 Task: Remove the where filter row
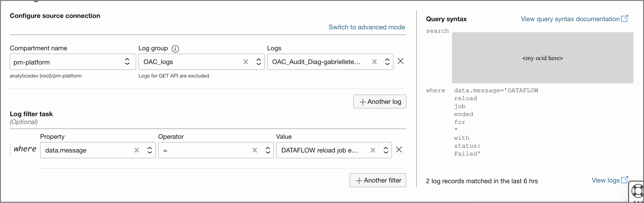(399, 149)
